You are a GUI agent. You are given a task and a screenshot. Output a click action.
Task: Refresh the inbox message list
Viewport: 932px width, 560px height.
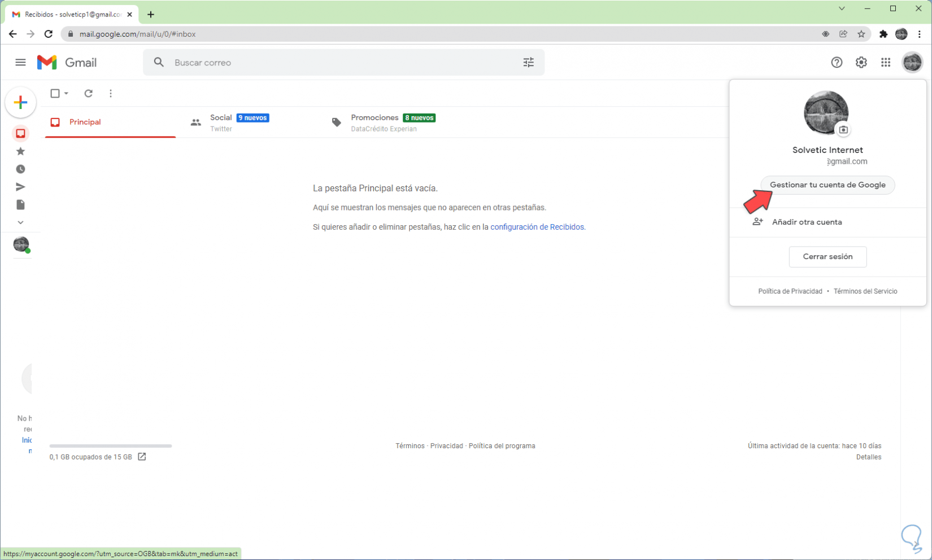88,93
